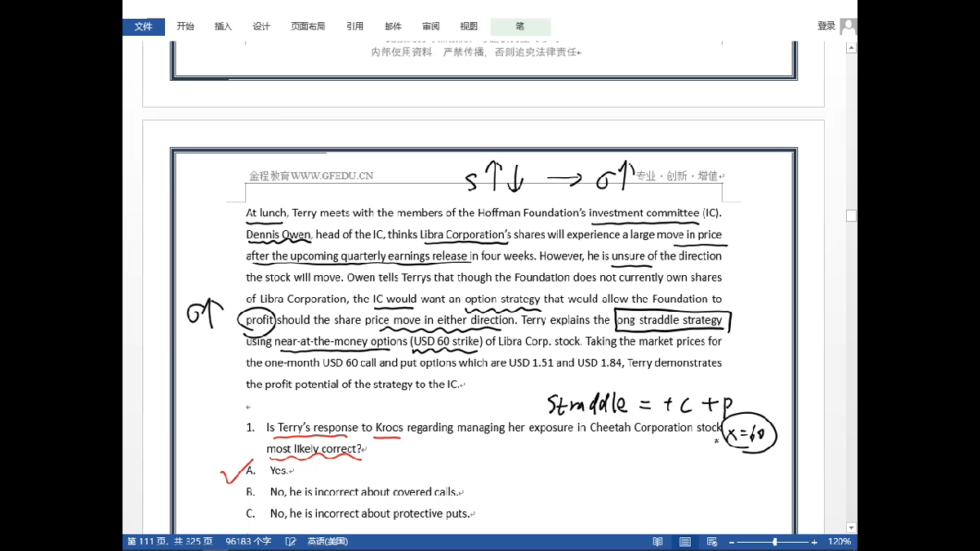Image resolution: width=980 pixels, height=551 pixels.
Task: Open word count 96183 个字
Action: tap(249, 542)
